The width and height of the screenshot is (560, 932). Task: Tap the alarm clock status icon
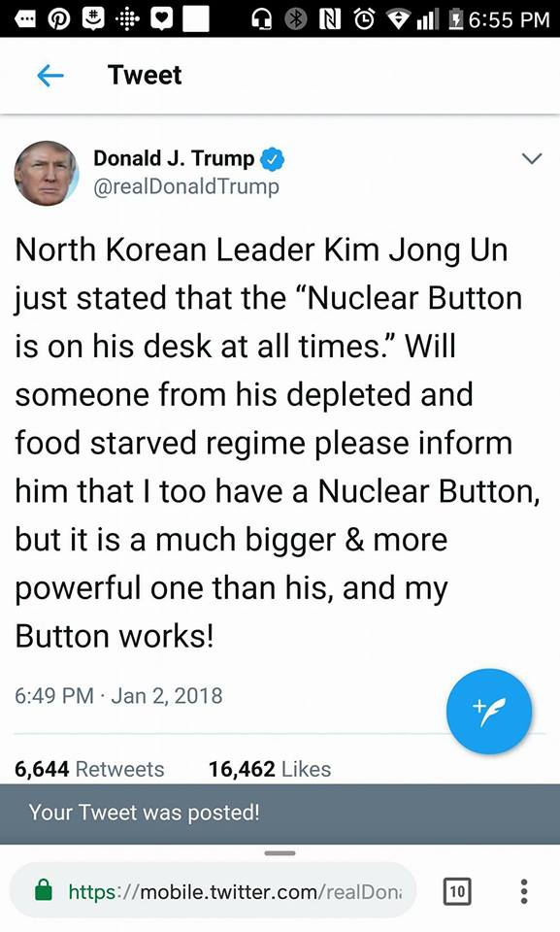pyautogui.click(x=364, y=19)
